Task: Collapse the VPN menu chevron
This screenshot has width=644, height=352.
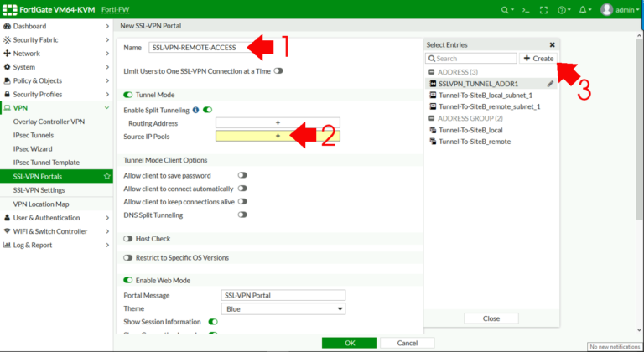Action: coord(106,107)
